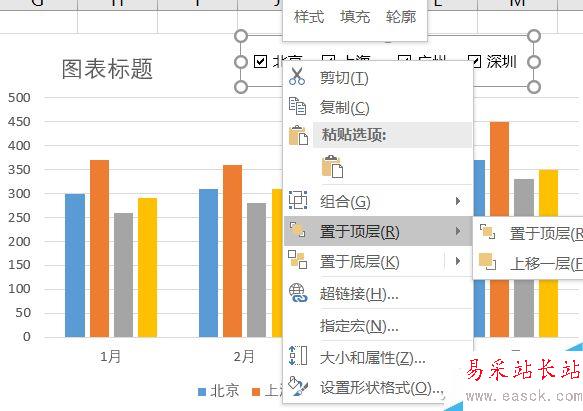Click the 250 axis value

coord(19,218)
